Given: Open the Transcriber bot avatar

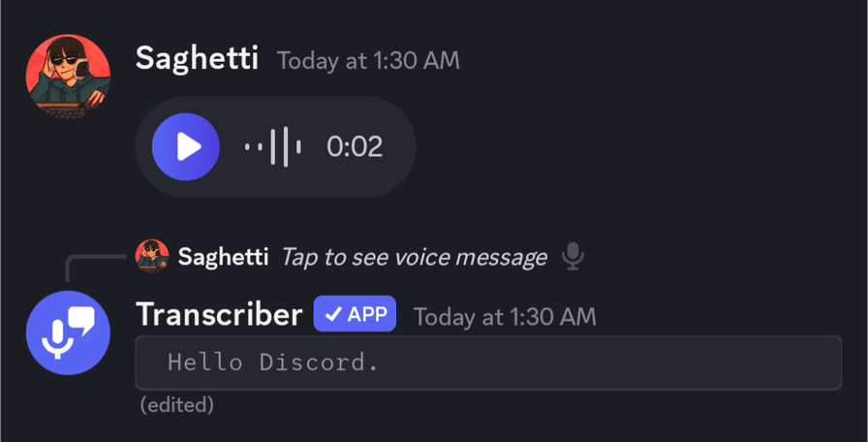Looking at the screenshot, I should [x=68, y=332].
